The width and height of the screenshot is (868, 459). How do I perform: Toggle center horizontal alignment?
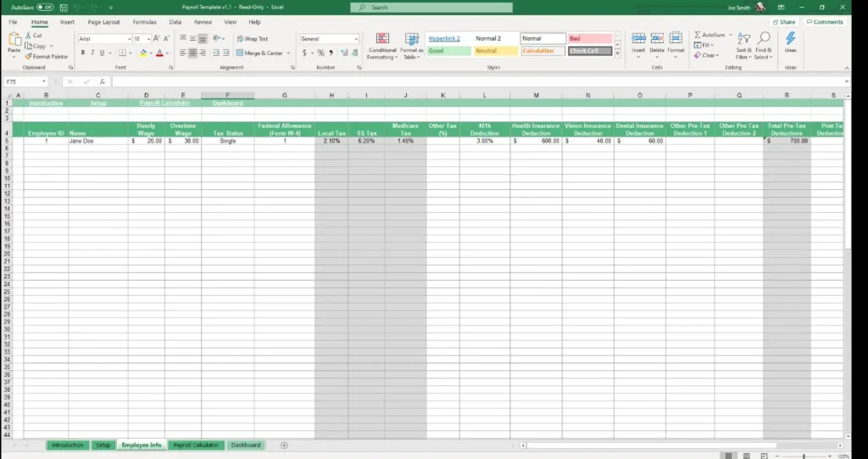tap(192, 53)
